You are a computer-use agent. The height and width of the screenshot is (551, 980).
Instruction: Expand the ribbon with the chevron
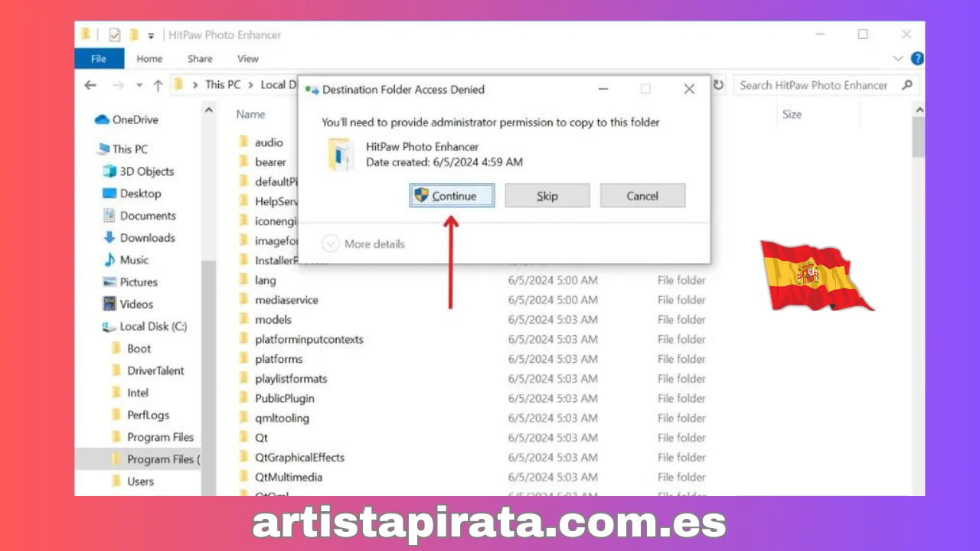[898, 58]
